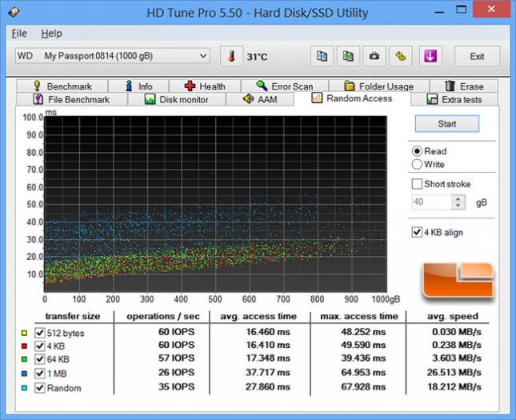This screenshot has height=420, width=516.
Task: Click the 49.590 ms max access value
Action: (363, 345)
